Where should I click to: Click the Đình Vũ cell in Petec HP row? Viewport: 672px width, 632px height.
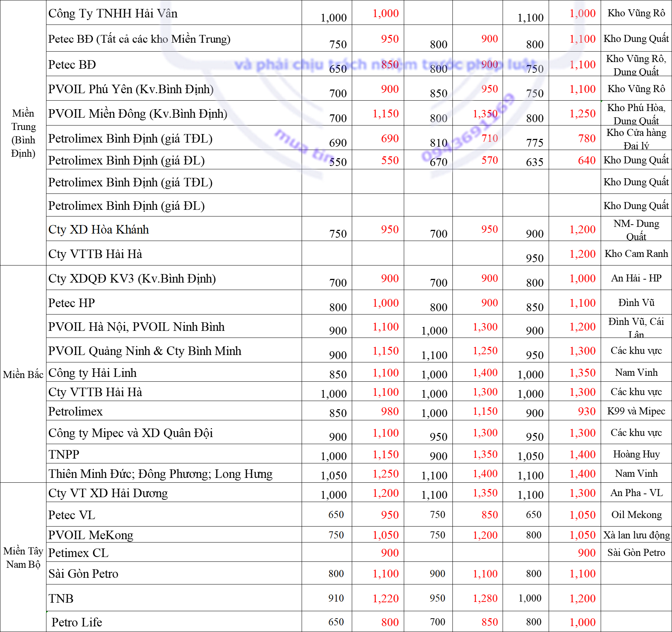pyautogui.click(x=636, y=303)
